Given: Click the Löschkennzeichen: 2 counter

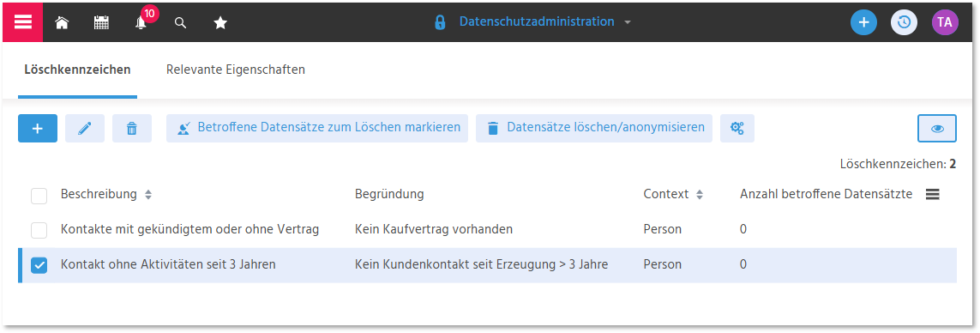Looking at the screenshot, I should click(x=899, y=165).
